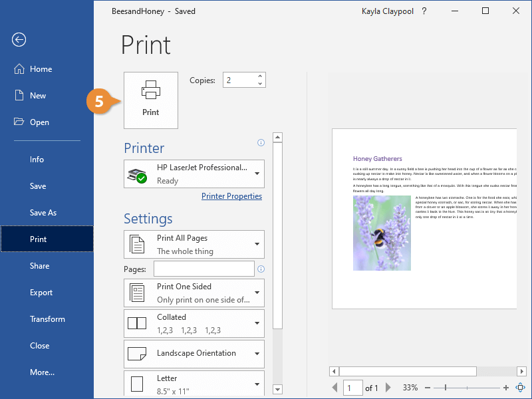Click the zoom out minus icon
Viewport: 532px width, 399px height.
coord(428,388)
